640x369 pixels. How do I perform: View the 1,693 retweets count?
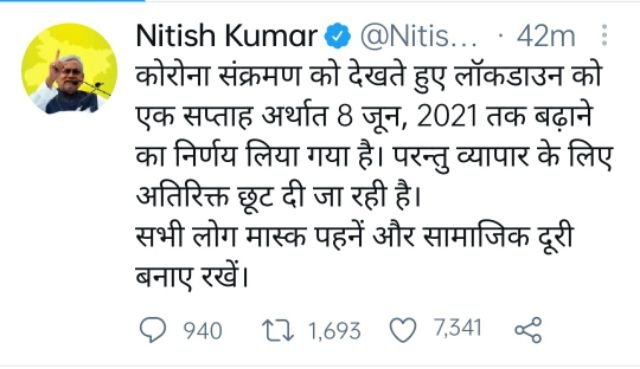(x=335, y=331)
